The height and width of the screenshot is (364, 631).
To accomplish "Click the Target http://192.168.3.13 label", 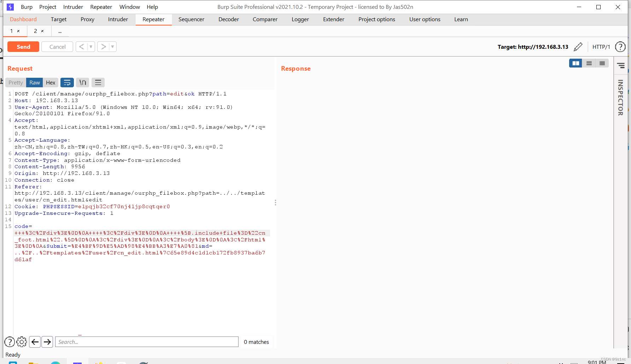I will point(533,47).
